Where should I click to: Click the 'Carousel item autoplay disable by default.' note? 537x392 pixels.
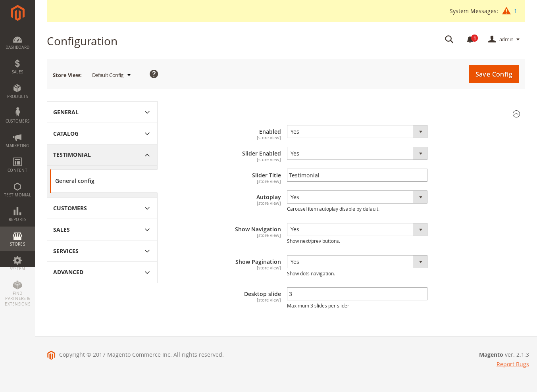coord(333,209)
